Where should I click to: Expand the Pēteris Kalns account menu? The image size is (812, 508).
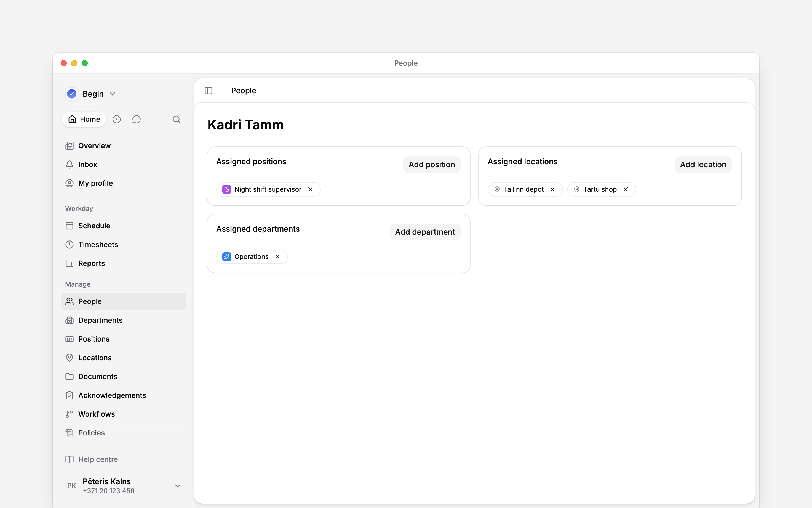coord(178,486)
